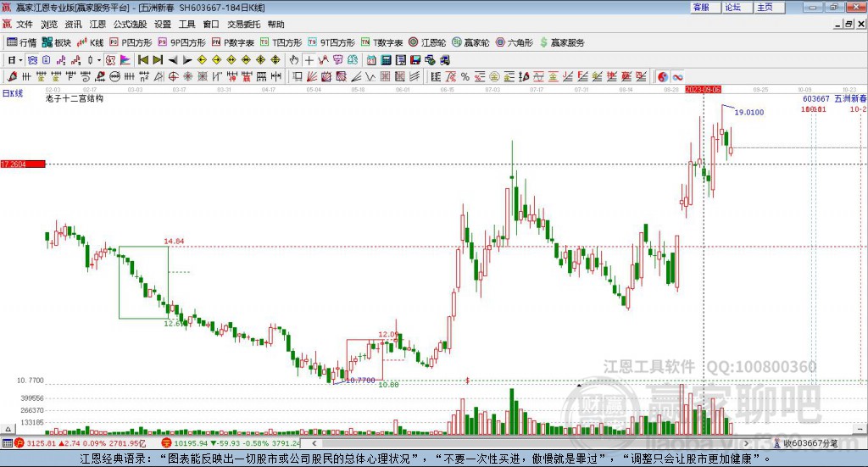
Task: Select the percent % line tool
Action: (x=465, y=77)
